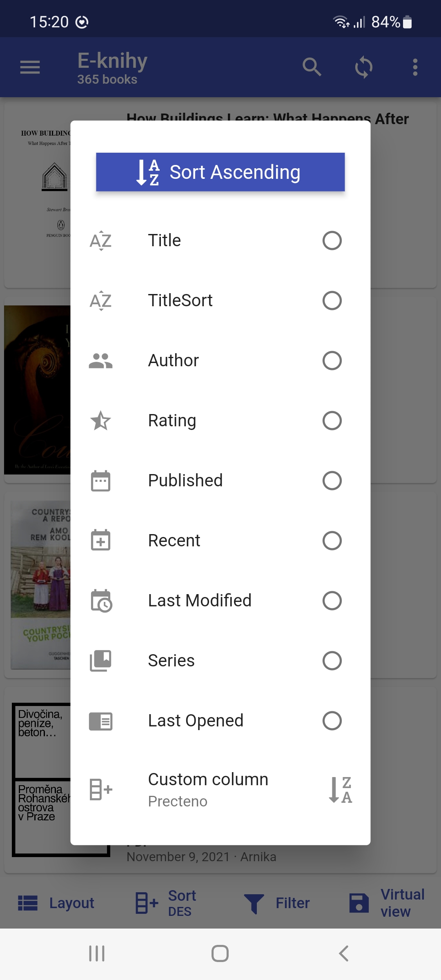441x980 pixels.
Task: Click the Recent calendar-plus icon
Action: [100, 541]
